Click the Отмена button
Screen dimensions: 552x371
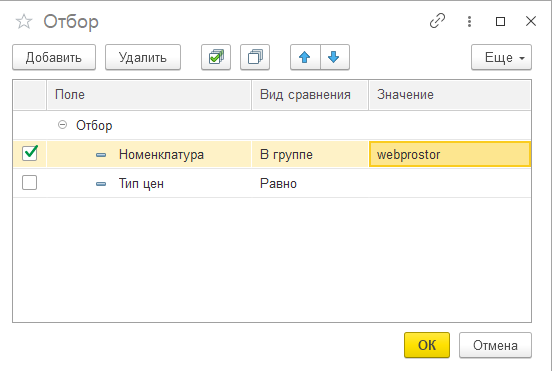pyautogui.click(x=495, y=345)
